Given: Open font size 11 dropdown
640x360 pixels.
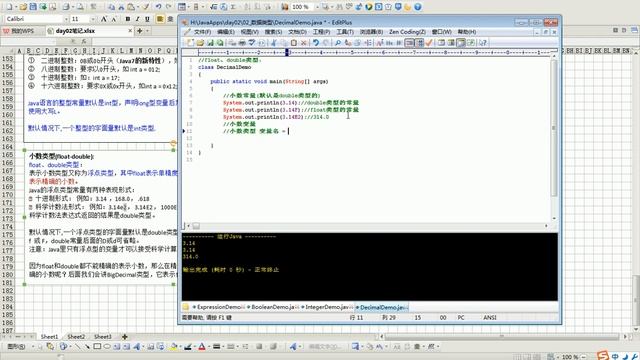Looking at the screenshot, I should tap(93, 19).
